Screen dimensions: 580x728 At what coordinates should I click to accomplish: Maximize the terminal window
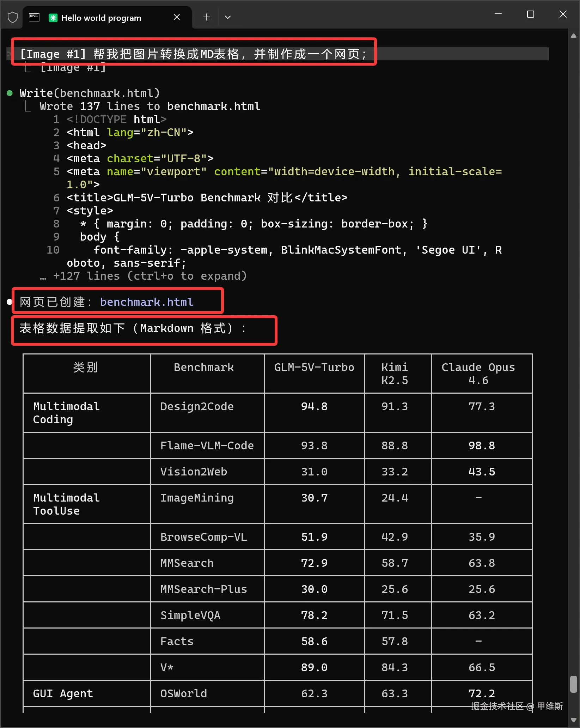coord(530,14)
